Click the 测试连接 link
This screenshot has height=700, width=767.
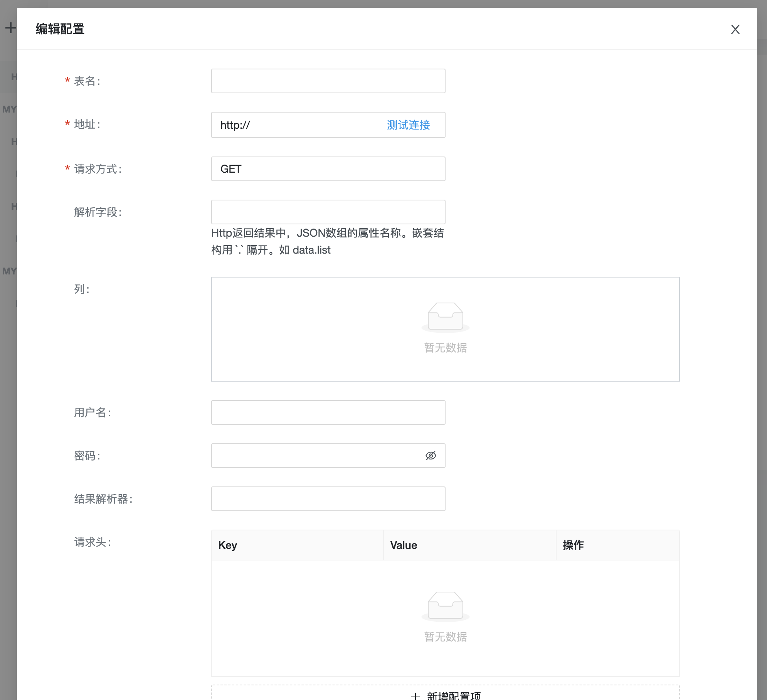point(408,125)
